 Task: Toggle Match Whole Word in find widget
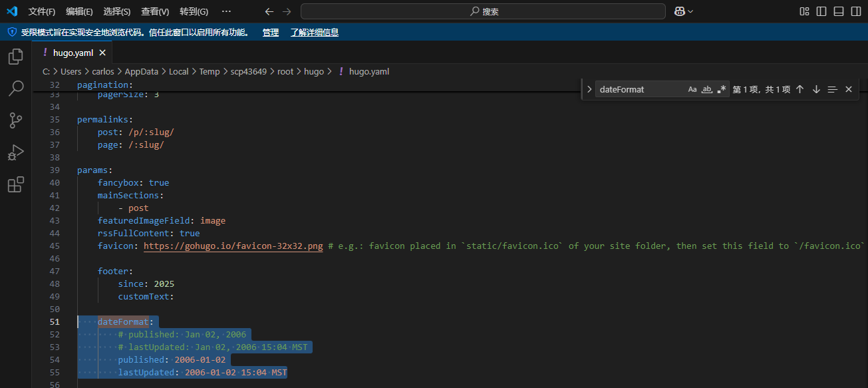[x=707, y=89]
